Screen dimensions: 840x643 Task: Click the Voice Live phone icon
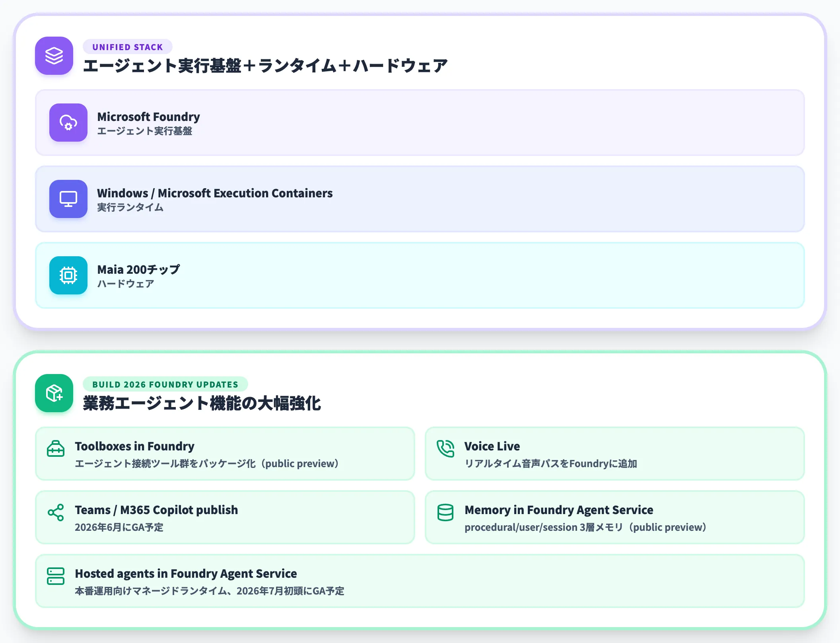coord(445,449)
